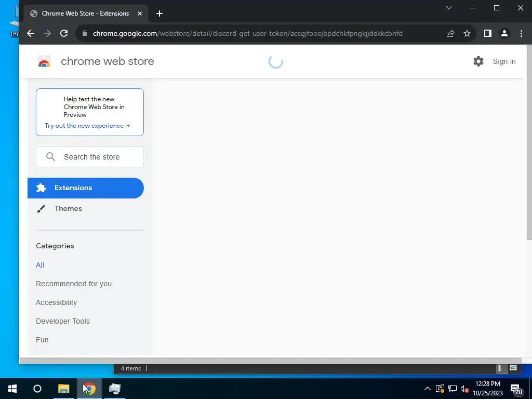The height and width of the screenshot is (399, 532).
Task: Open the Fun category
Action: tap(42, 340)
